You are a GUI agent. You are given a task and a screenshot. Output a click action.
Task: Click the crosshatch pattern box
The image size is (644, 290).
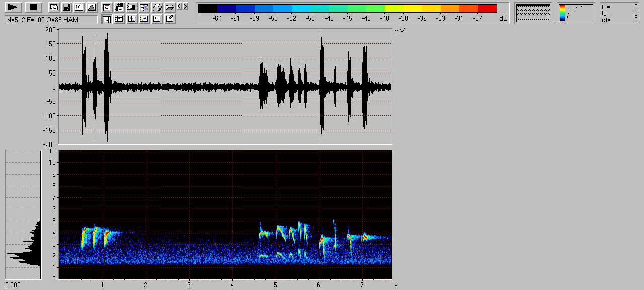(533, 13)
